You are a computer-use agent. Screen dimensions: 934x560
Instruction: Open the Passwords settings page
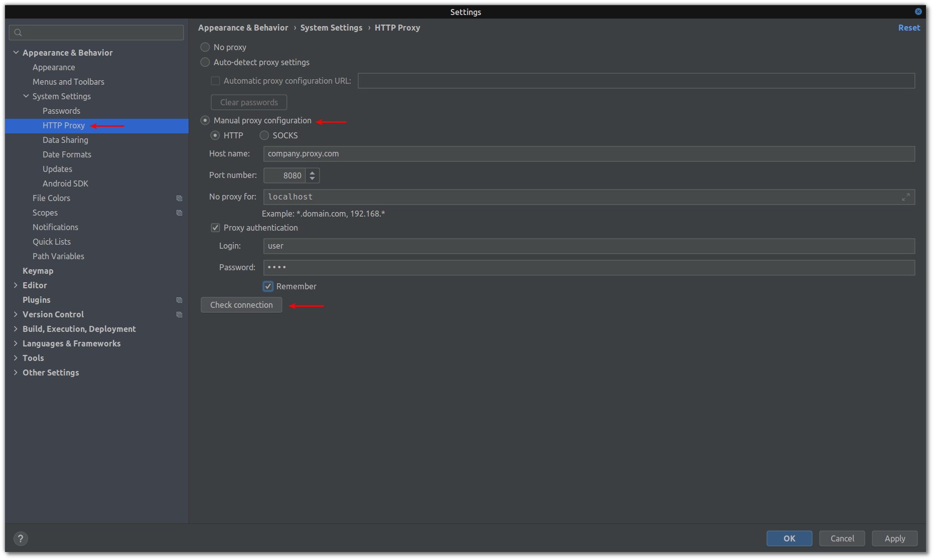click(61, 111)
